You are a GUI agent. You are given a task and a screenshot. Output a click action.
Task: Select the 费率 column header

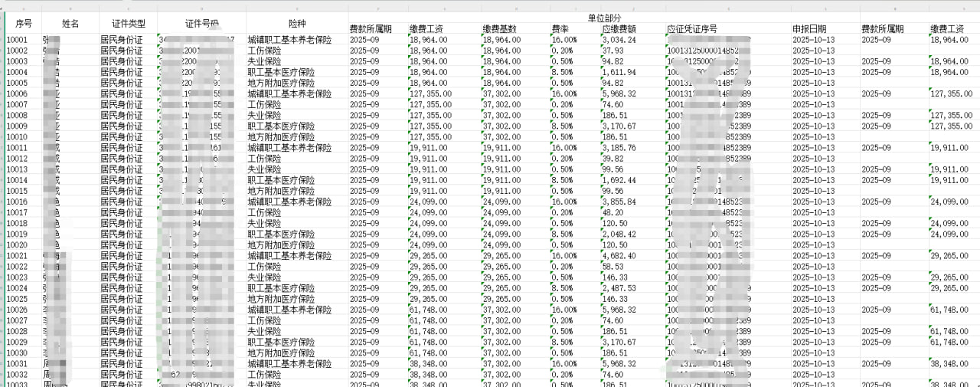[x=560, y=29]
